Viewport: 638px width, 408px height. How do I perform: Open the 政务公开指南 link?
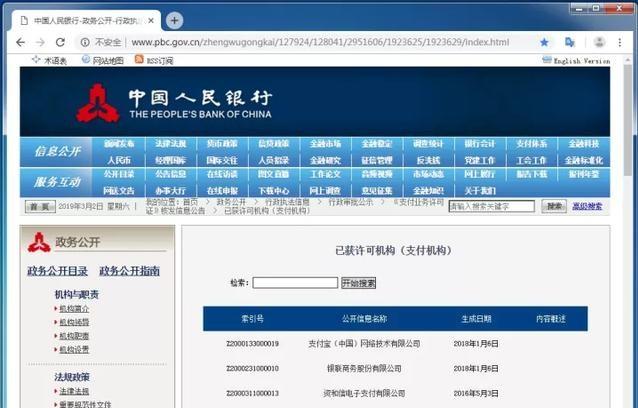129,271
